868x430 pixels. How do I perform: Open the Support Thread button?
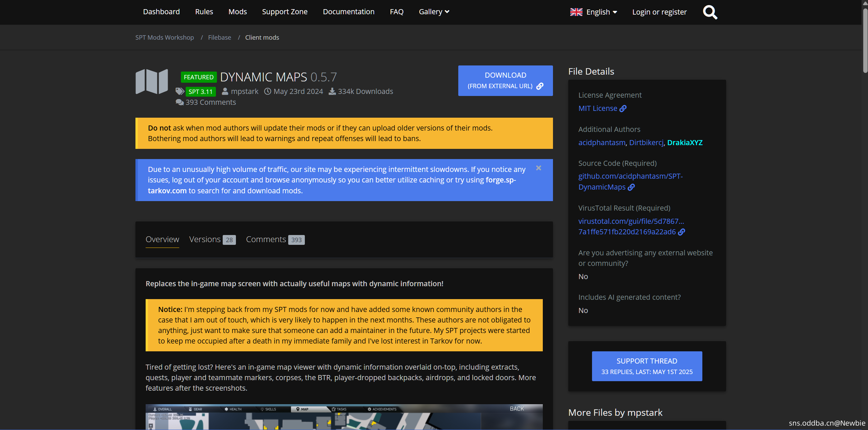(x=647, y=366)
